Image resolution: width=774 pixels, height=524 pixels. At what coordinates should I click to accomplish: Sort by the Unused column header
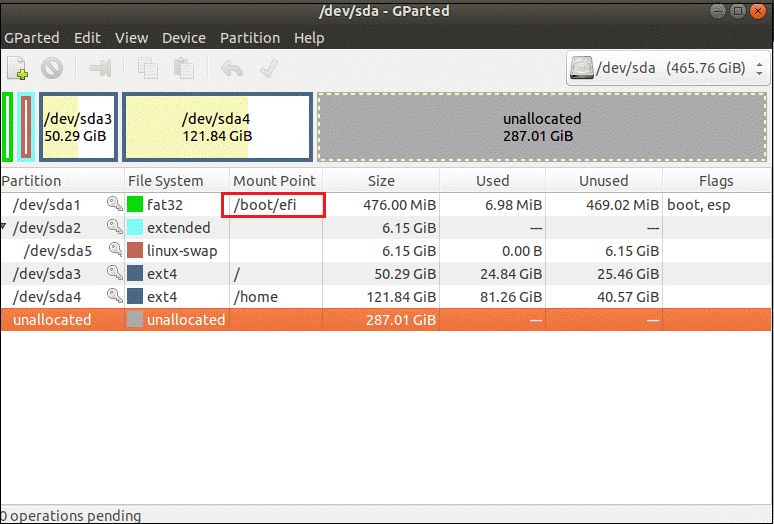click(x=604, y=181)
